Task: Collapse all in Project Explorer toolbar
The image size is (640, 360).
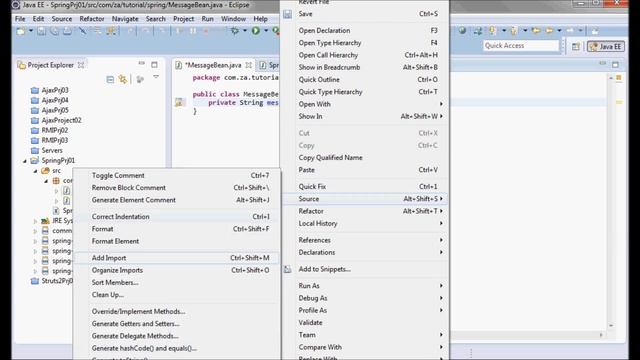Action: pos(110,79)
